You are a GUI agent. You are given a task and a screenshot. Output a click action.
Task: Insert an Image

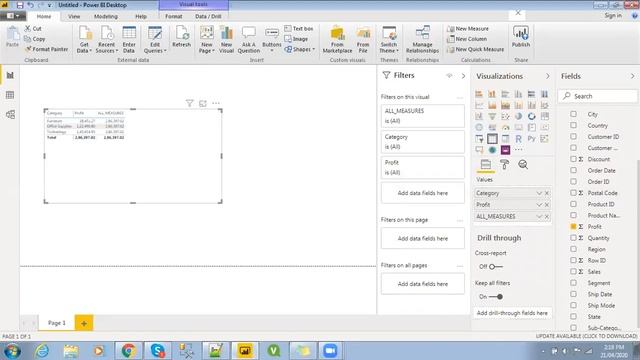pos(296,39)
